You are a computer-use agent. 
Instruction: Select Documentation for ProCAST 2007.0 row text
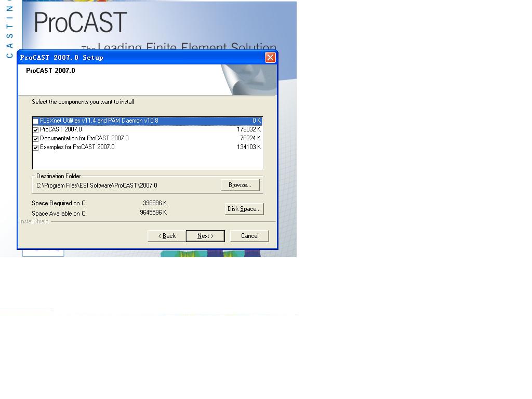pos(84,138)
